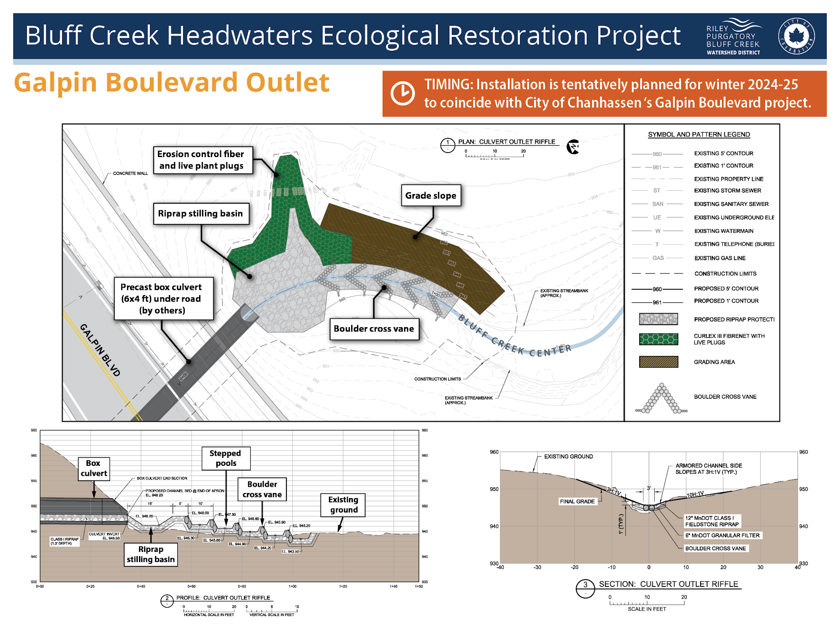The width and height of the screenshot is (840, 630).
Task: Click the brown grading area legend swatch
Action: (658, 362)
